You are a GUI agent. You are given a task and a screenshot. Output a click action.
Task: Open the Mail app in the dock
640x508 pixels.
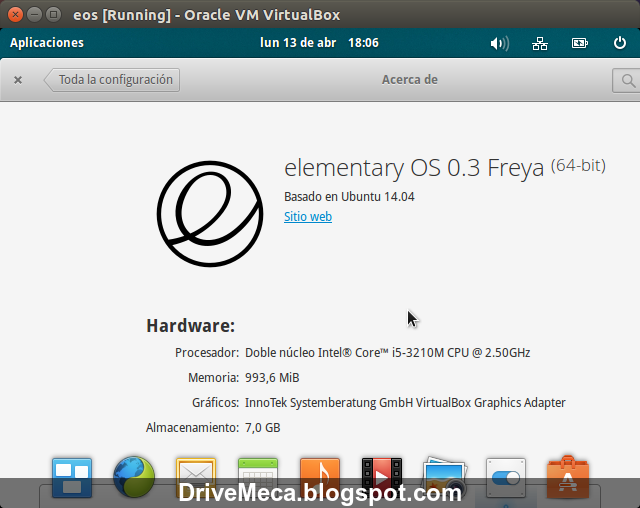[196, 478]
